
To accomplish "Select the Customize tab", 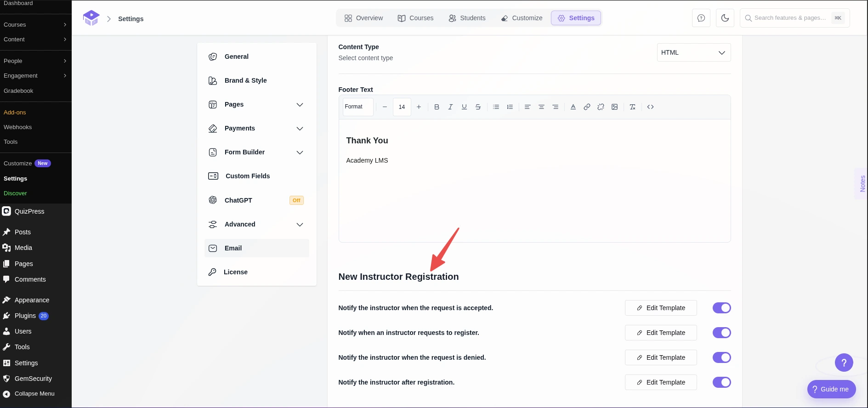I will [x=522, y=18].
